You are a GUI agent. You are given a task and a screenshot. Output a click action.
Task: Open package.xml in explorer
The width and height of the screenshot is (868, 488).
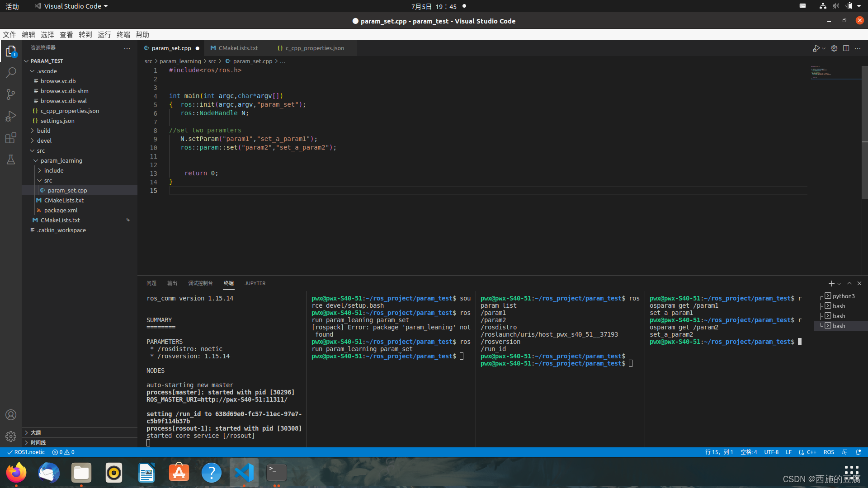80,210
